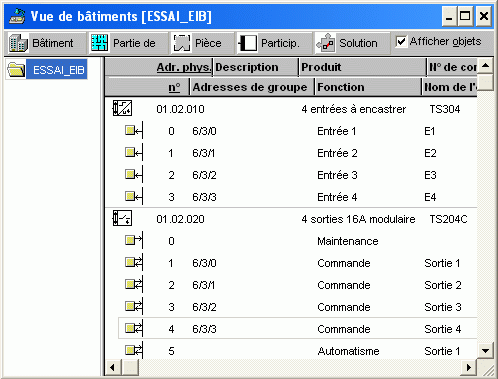Click order number TS204C
The height and width of the screenshot is (379, 498).
coord(448,219)
